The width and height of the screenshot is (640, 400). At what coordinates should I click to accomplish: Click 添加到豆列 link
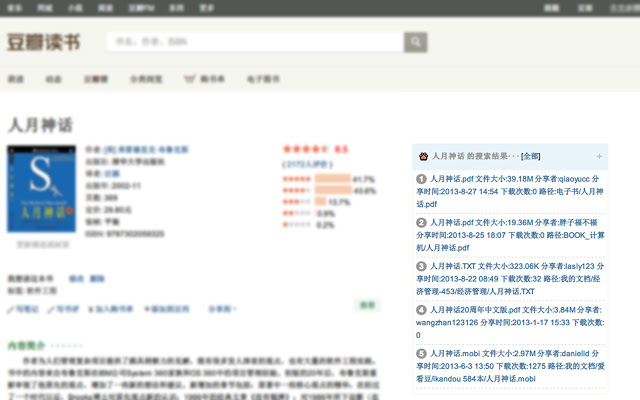pyautogui.click(x=170, y=309)
